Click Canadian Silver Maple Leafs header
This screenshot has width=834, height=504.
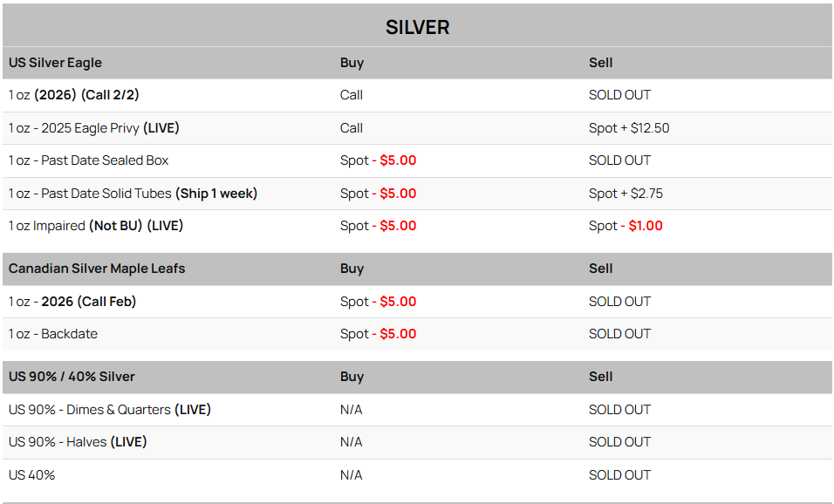(x=97, y=269)
